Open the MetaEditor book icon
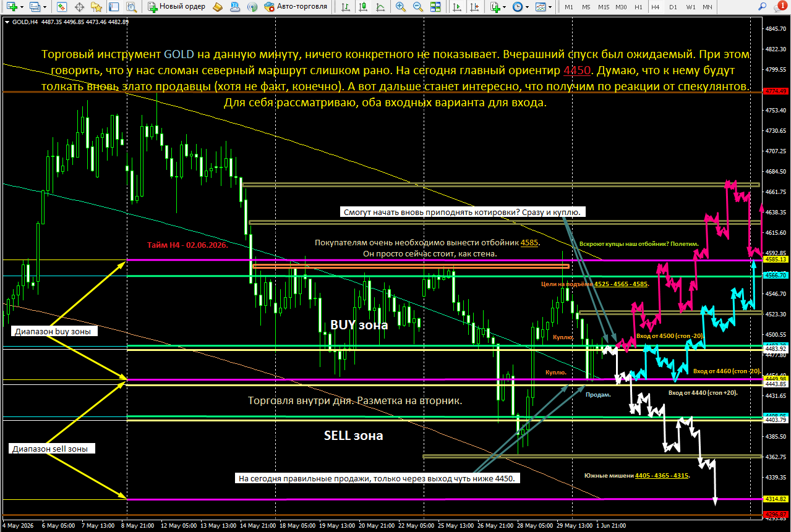This screenshot has width=791, height=532. click(217, 7)
